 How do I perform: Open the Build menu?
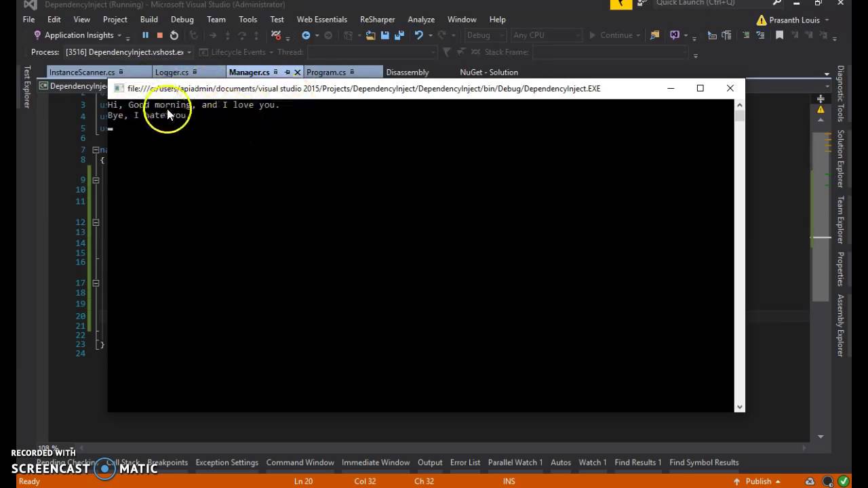click(x=149, y=20)
